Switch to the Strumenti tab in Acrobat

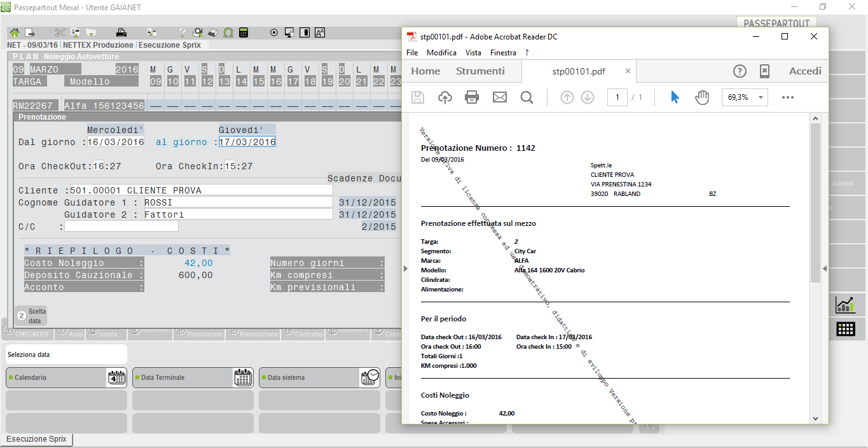pyautogui.click(x=481, y=71)
